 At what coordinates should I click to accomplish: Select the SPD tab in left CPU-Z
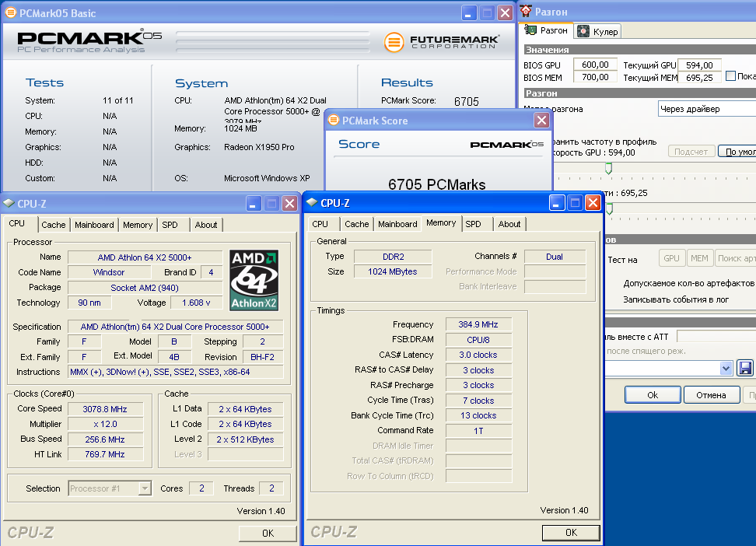click(x=170, y=225)
